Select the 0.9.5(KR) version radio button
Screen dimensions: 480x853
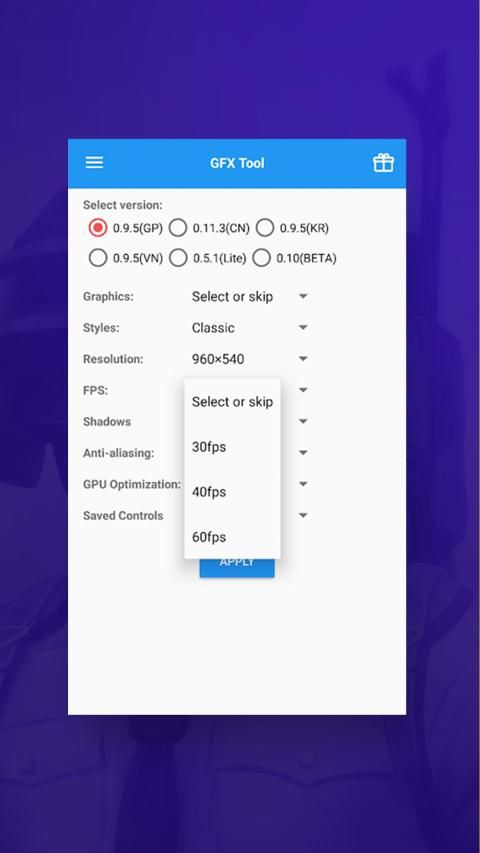[x=264, y=228]
